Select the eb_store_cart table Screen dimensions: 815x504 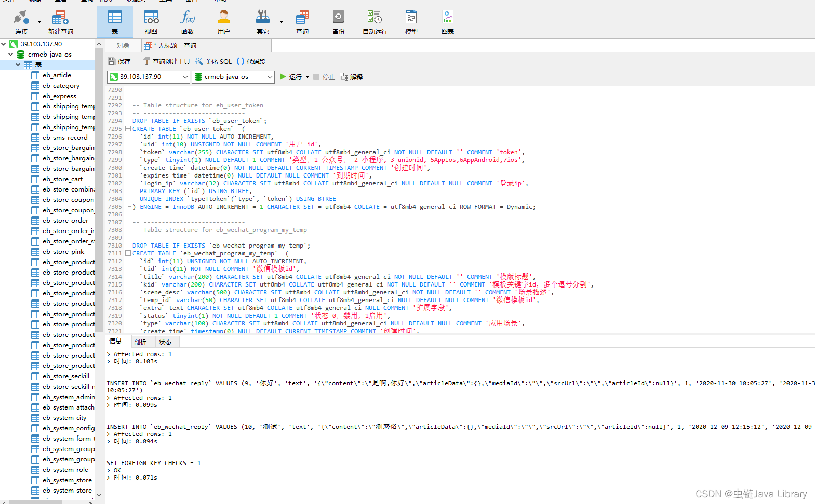tap(63, 179)
